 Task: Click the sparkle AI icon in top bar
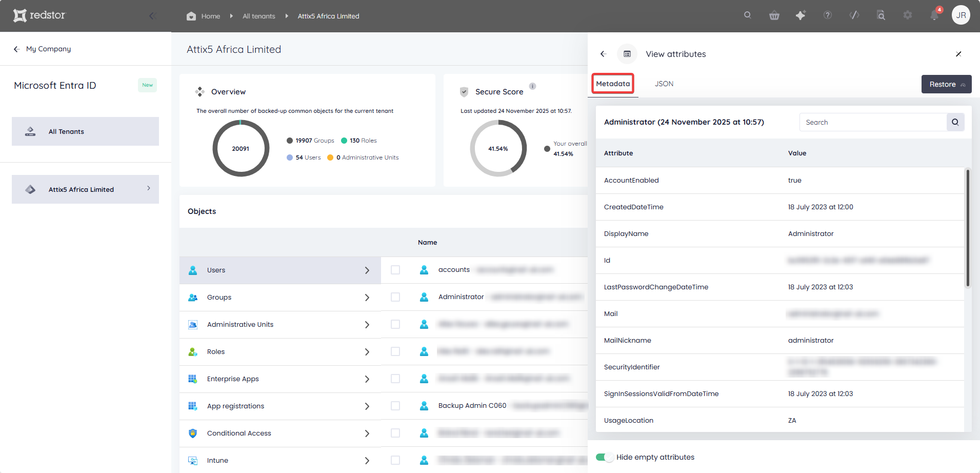coord(801,15)
